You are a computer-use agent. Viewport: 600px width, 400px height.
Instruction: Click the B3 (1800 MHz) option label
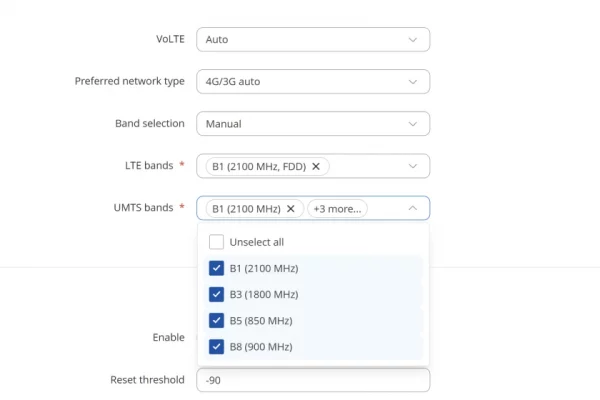pos(264,294)
